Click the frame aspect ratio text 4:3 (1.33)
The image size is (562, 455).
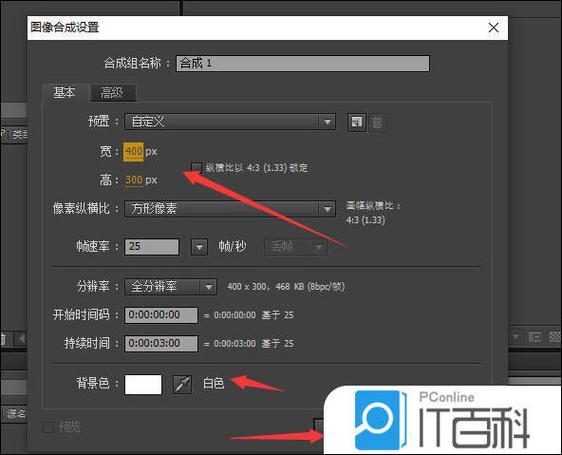coord(366,219)
